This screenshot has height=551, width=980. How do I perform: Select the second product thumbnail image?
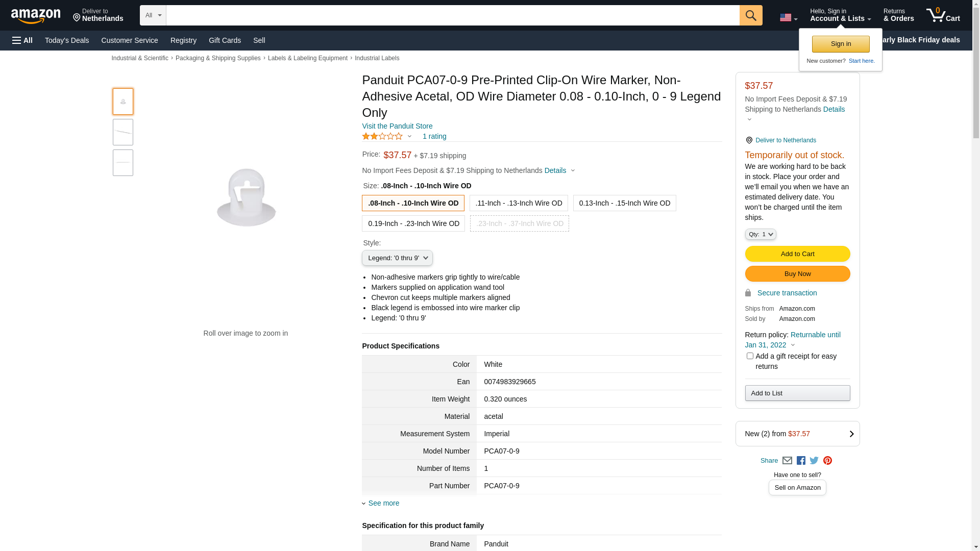[123, 132]
